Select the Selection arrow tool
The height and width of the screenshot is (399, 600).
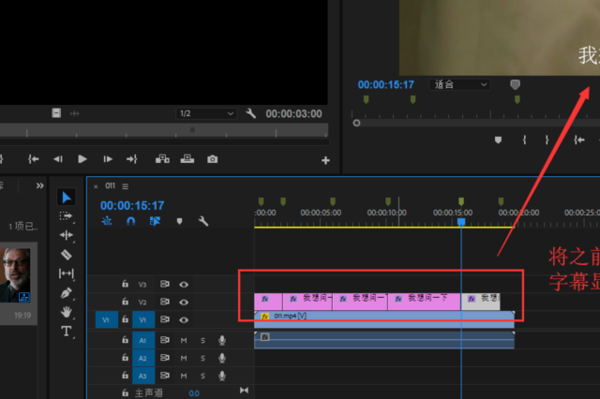[66, 197]
